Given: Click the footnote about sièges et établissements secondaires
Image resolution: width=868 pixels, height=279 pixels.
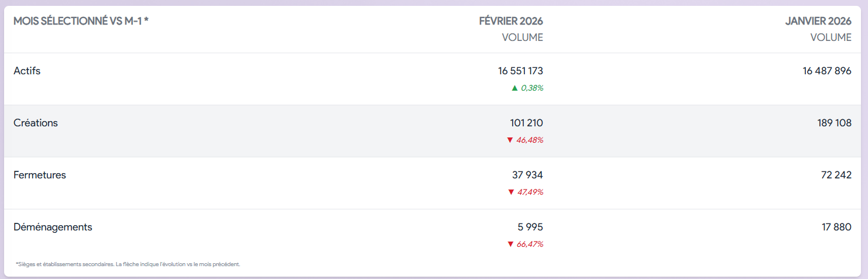Looking at the screenshot, I should click(128, 264).
